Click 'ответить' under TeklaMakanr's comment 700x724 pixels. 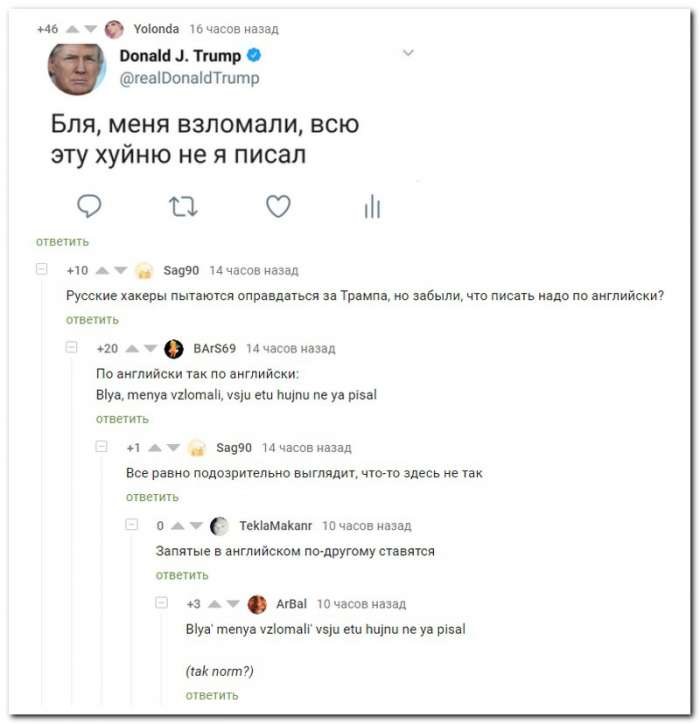[182, 575]
